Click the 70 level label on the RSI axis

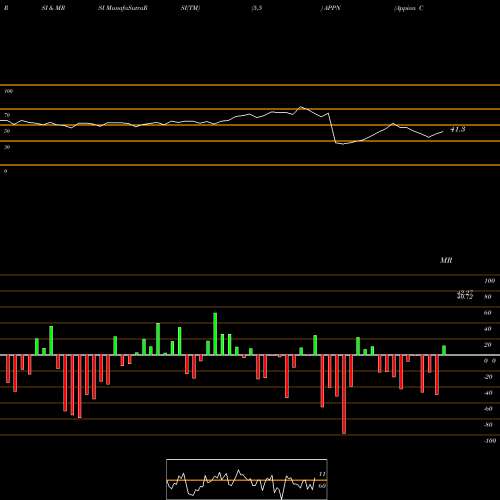click(x=7, y=115)
